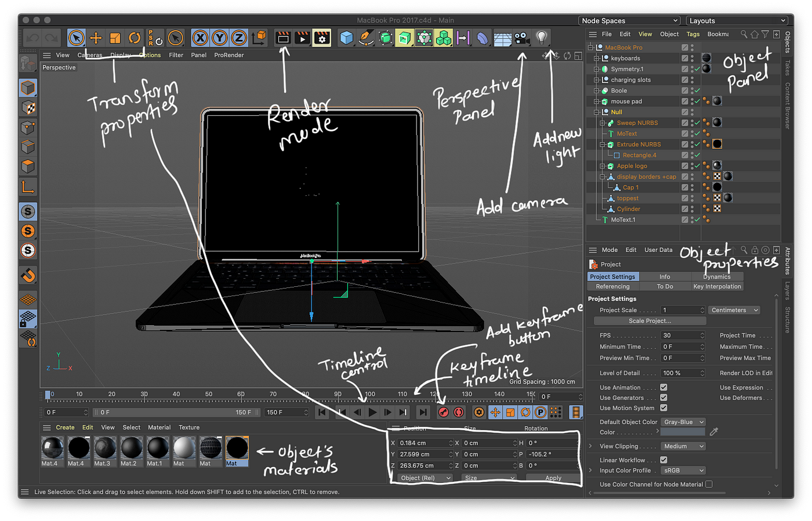
Task: Click Render to Picture Viewer icon
Action: (302, 38)
